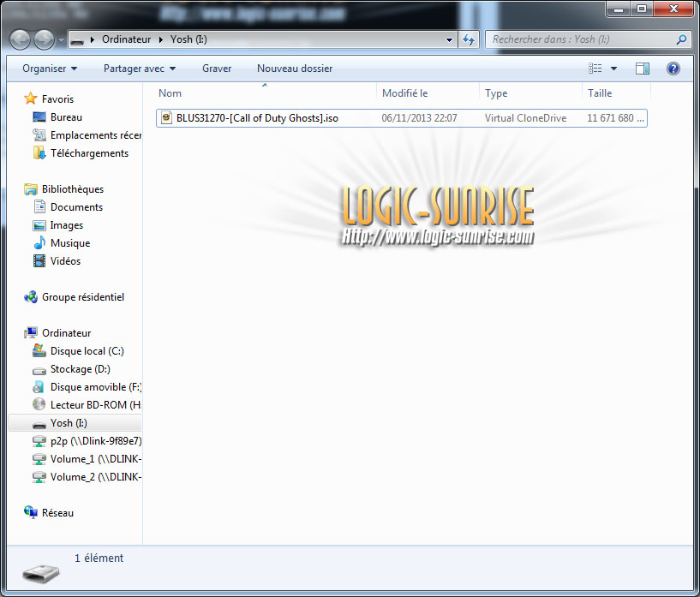This screenshot has height=597, width=700.
Task: Click the Documents library icon
Action: coord(39,206)
